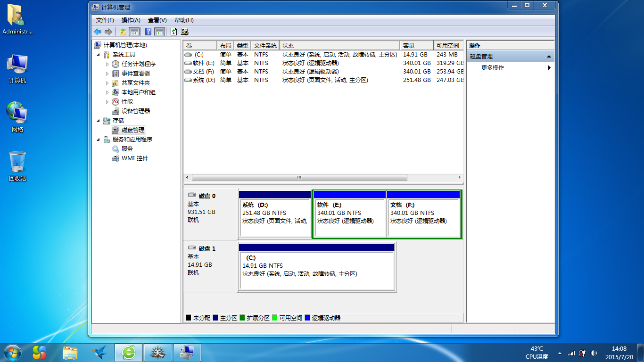Image resolution: width=644 pixels, height=362 pixels.
Task: Open the 回收站 recycle bin icon
Action: (17, 166)
